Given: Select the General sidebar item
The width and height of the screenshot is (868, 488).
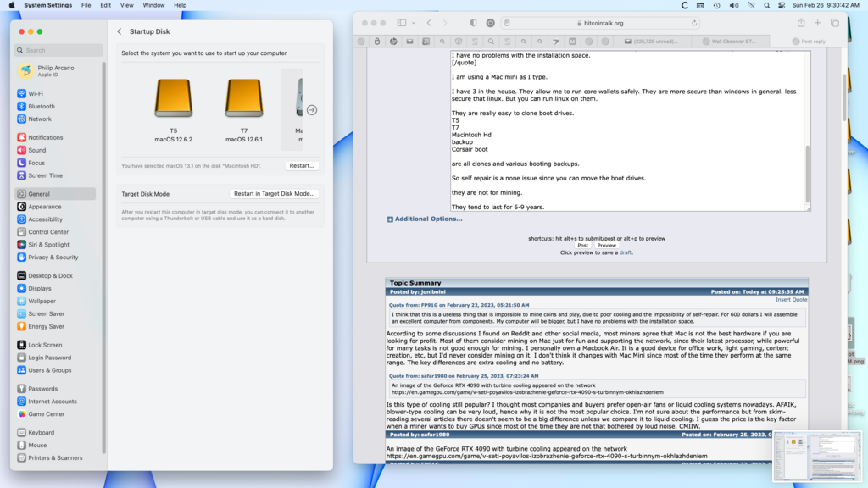Looking at the screenshot, I should (x=55, y=194).
